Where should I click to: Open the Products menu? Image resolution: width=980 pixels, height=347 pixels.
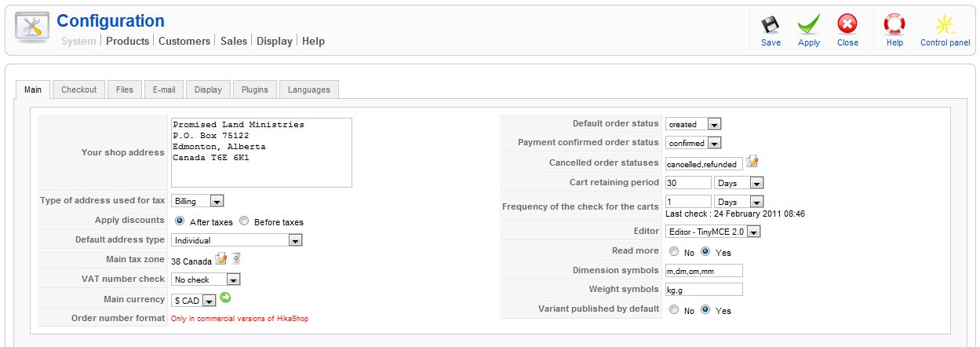click(x=127, y=41)
